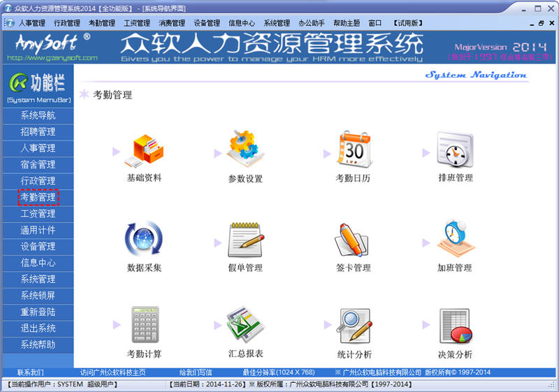Click the 当前操作用户 SYSTEM status entry

click(62, 384)
